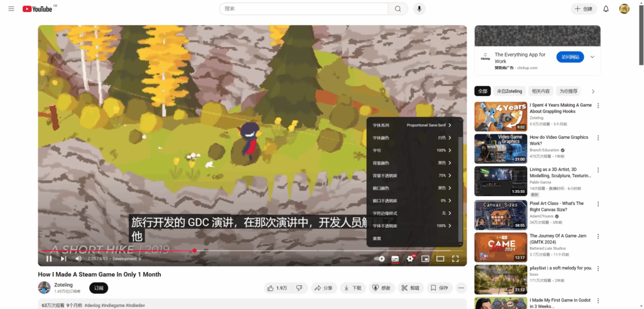
Task: Open "Pixel Art Class" video title
Action: click(x=557, y=207)
